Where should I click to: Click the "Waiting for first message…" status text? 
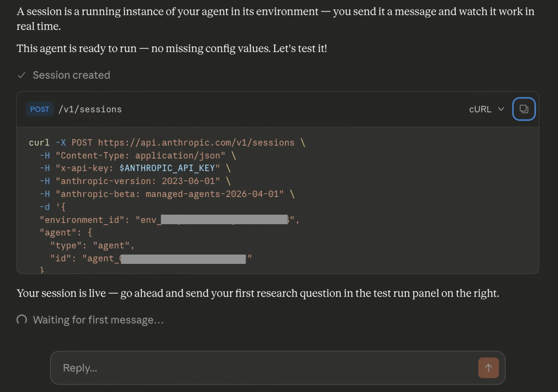click(98, 320)
